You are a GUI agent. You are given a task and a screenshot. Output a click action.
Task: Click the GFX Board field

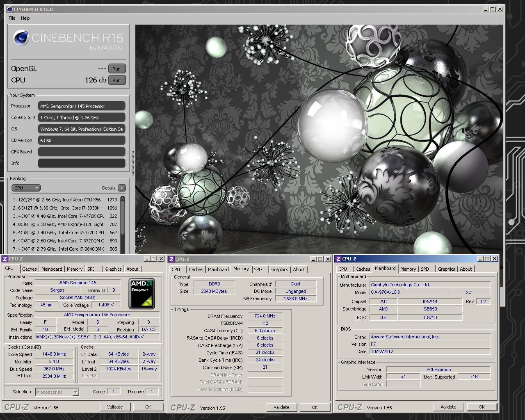tap(82, 152)
